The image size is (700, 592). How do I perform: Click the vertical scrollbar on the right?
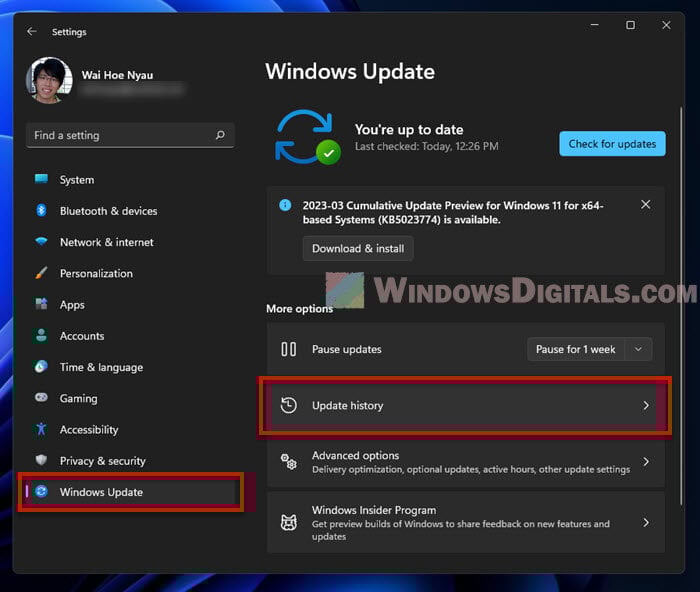coord(681,306)
